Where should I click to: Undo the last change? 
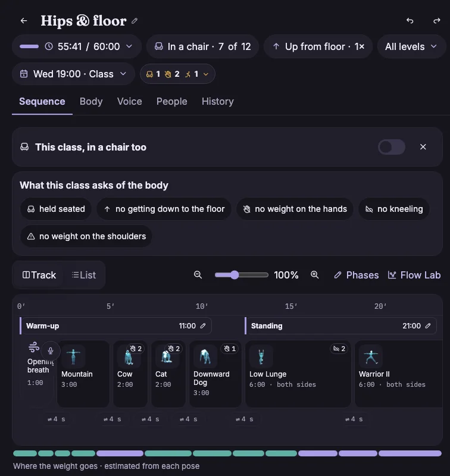(x=410, y=21)
